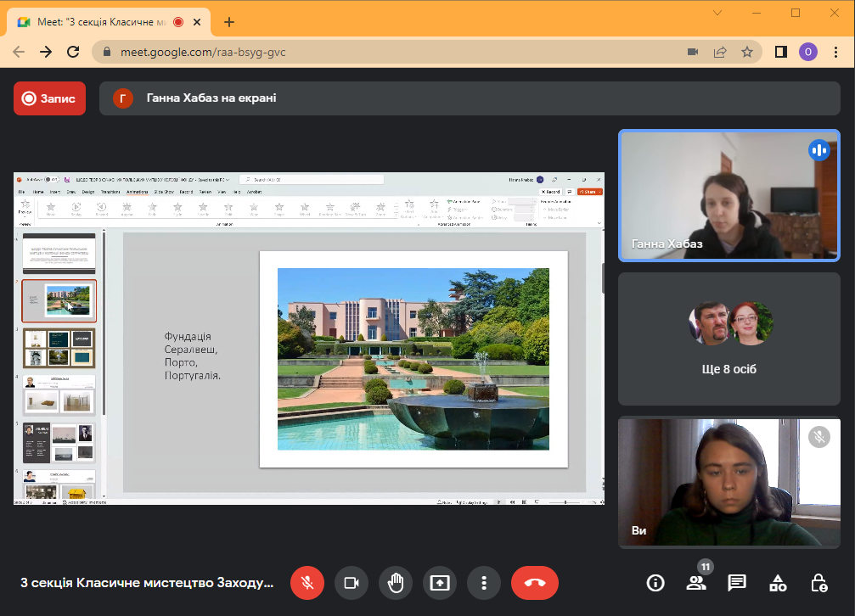
Task: Turn off camera in the call bar
Action: click(352, 583)
